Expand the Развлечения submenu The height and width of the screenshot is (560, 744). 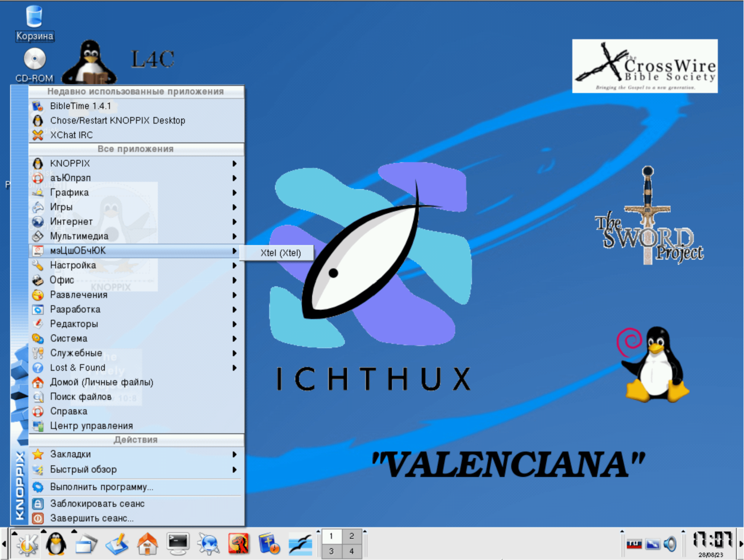point(136,295)
